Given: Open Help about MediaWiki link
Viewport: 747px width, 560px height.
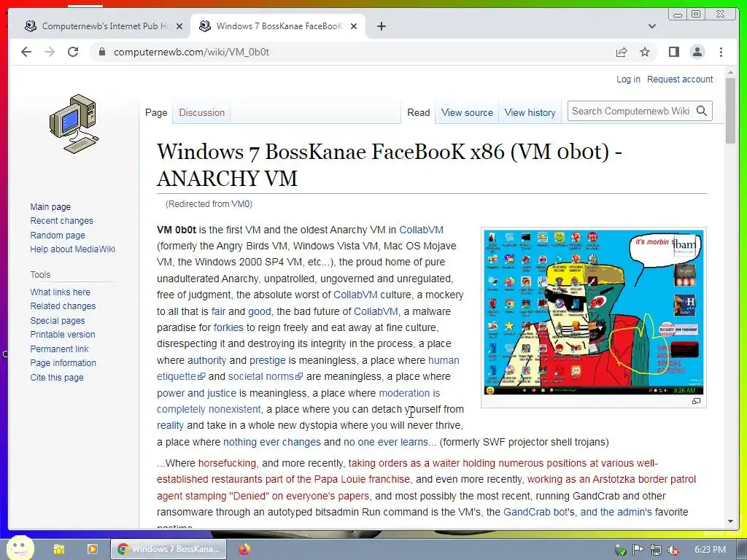Looking at the screenshot, I should point(72,249).
